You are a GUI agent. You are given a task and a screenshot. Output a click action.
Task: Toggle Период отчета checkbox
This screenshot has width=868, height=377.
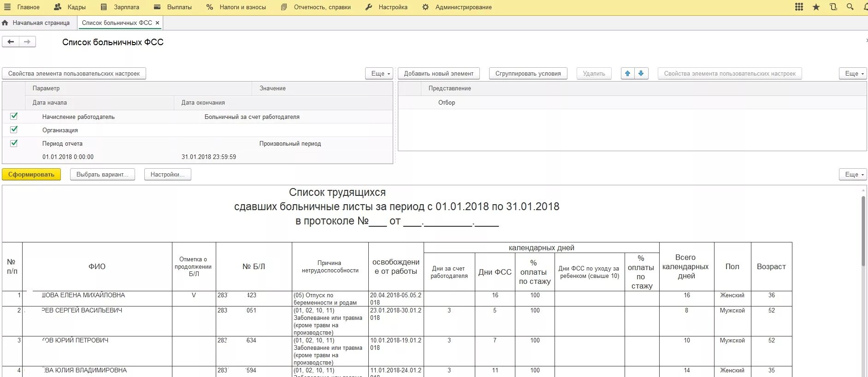point(14,143)
